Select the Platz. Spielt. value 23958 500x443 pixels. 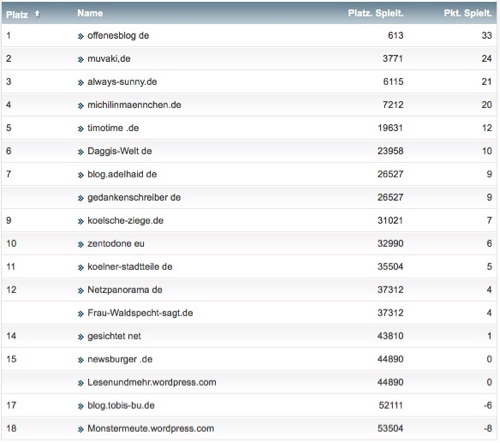[x=390, y=151]
